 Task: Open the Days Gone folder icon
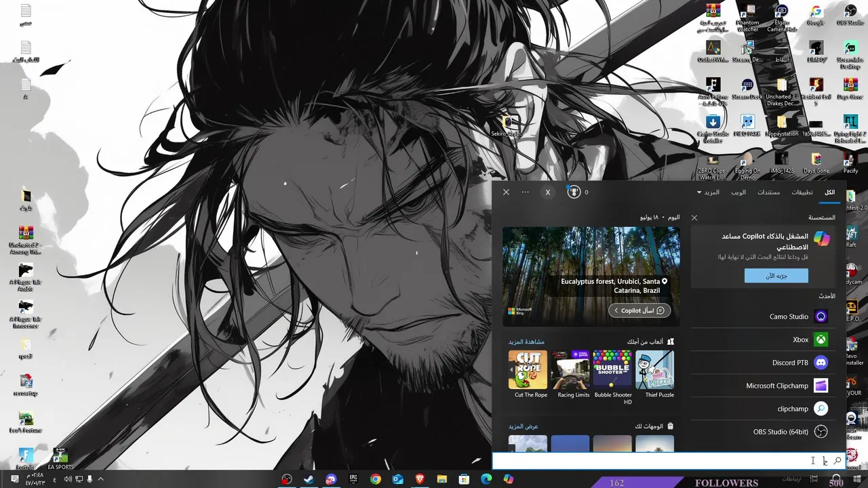coord(816,162)
